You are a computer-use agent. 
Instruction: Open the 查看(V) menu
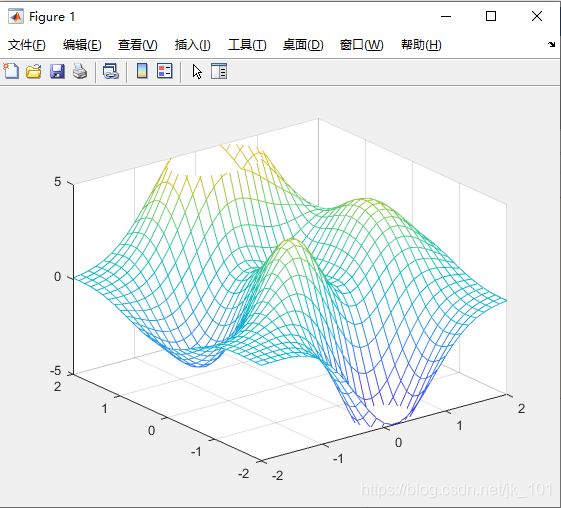tap(138, 45)
